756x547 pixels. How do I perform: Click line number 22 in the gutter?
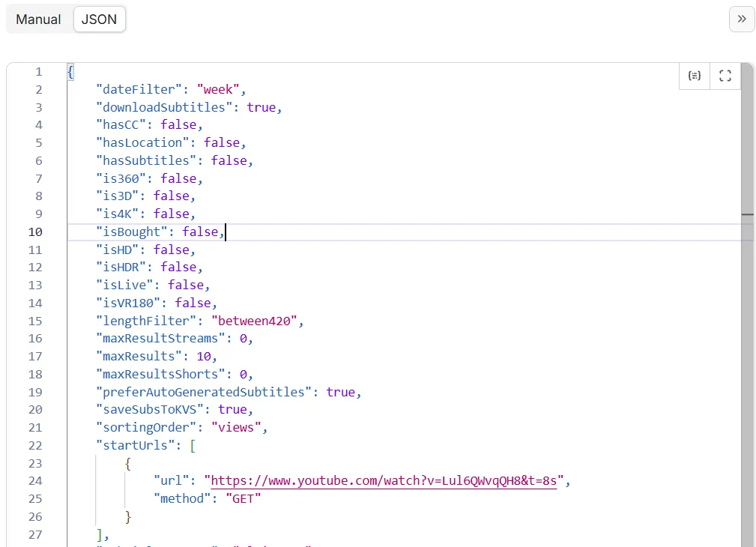point(35,446)
